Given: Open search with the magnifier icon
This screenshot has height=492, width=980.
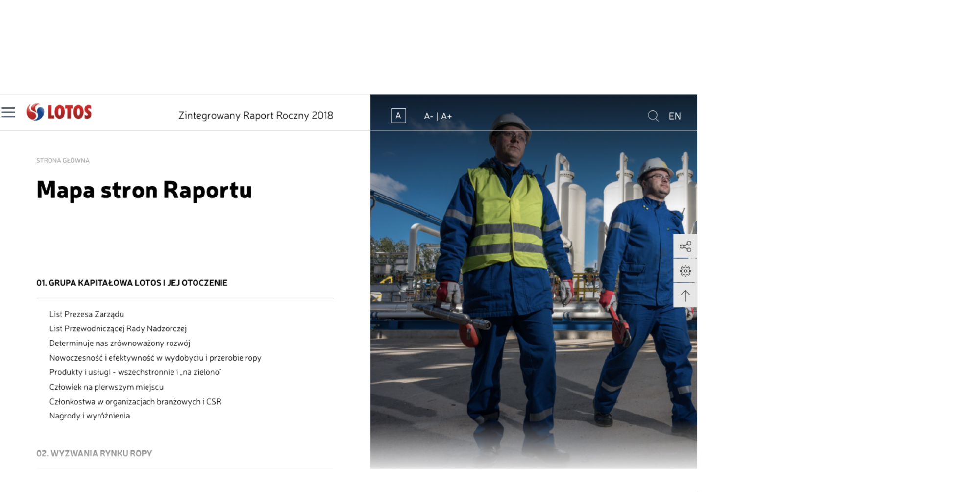Looking at the screenshot, I should 653,116.
